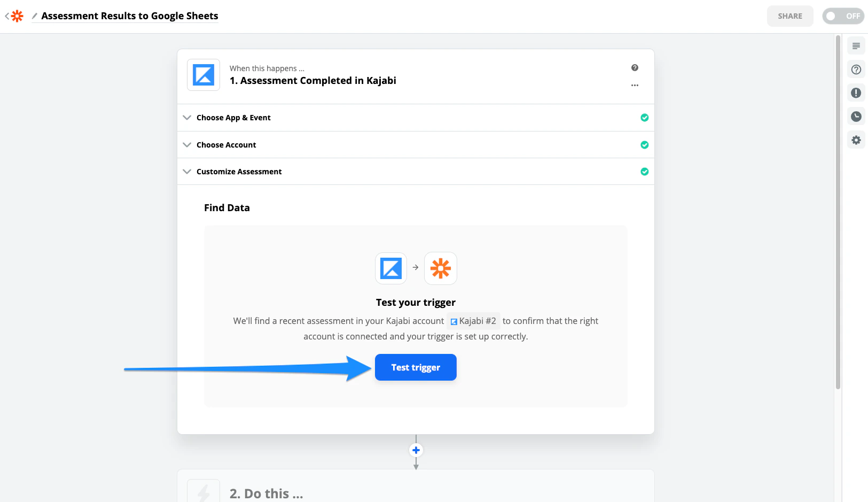Click the step title Assessment Completed in Kajabi

point(313,81)
